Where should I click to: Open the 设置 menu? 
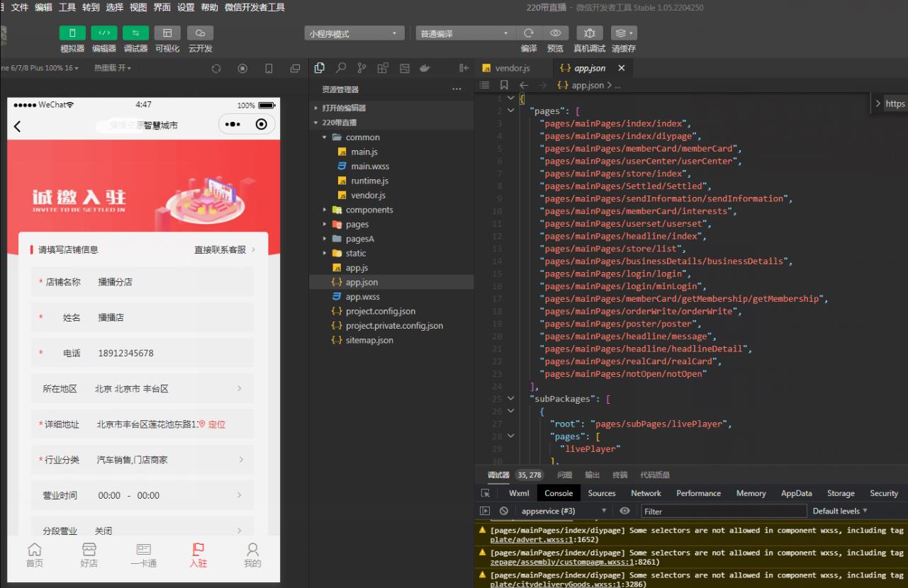(186, 7)
